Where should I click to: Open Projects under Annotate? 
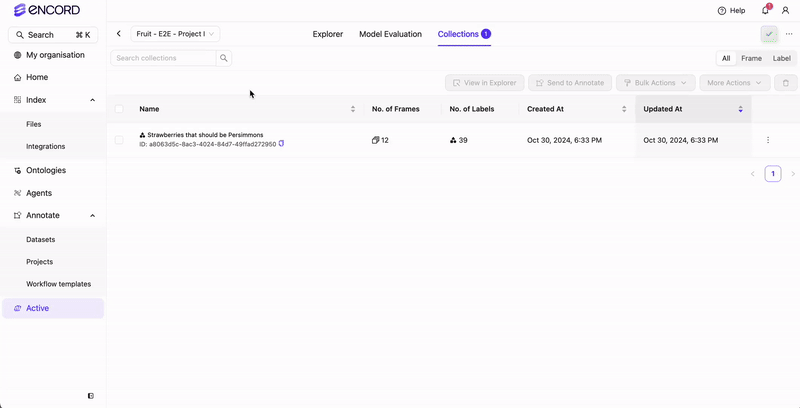39,262
